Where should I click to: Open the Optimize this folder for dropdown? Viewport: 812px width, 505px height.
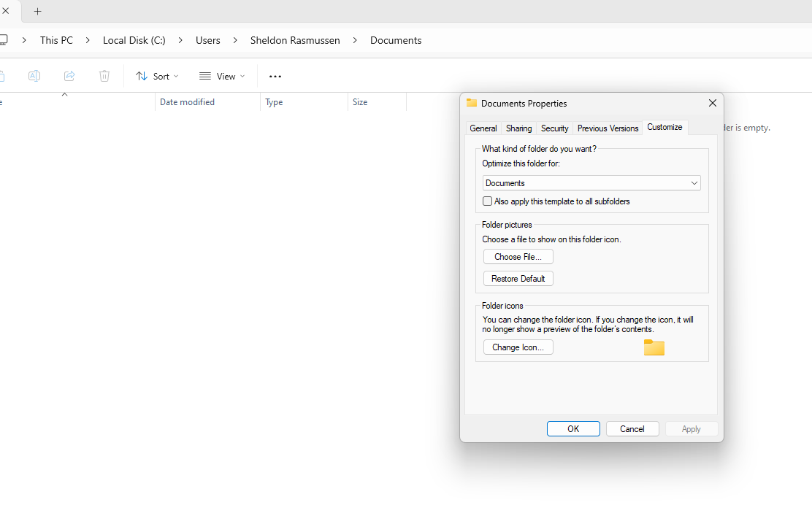(x=693, y=182)
